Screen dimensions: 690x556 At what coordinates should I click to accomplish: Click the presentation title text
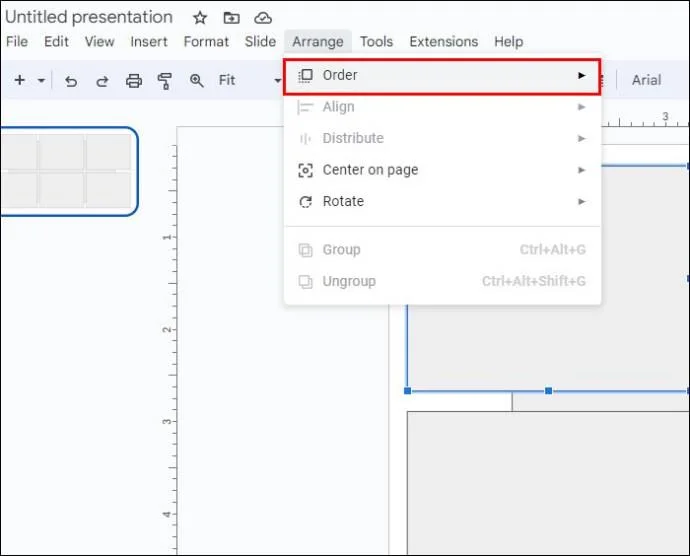pyautogui.click(x=89, y=17)
